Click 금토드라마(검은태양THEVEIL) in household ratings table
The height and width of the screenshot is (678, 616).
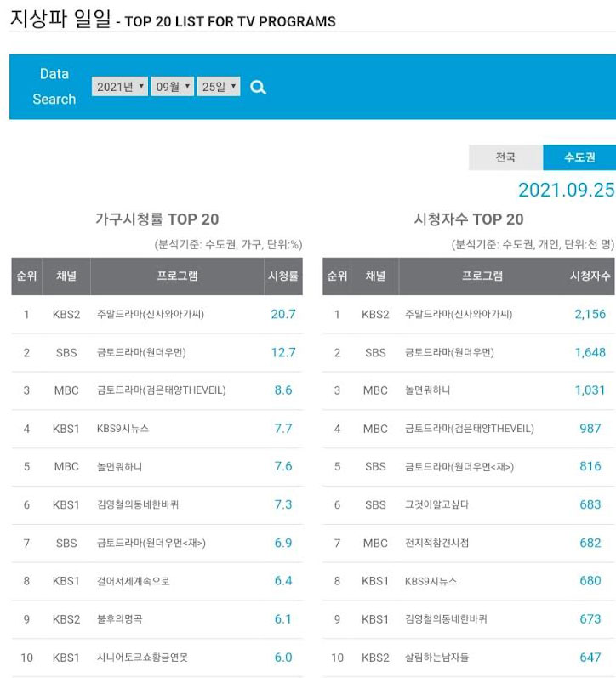pyautogui.click(x=161, y=390)
